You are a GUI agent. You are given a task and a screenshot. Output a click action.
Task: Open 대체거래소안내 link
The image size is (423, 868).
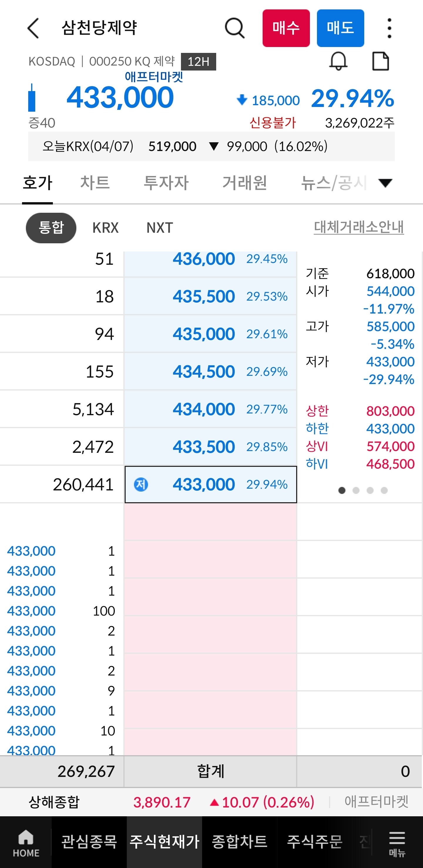(359, 227)
